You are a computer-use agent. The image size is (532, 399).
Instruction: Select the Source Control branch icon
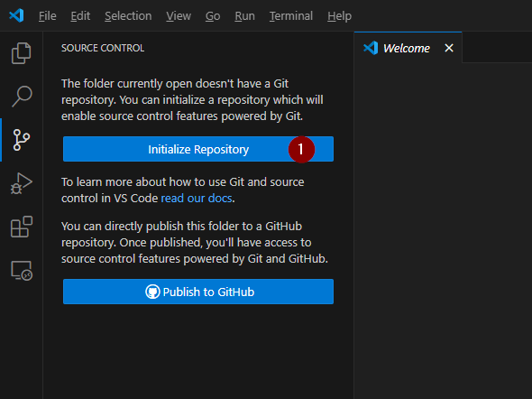[22, 140]
